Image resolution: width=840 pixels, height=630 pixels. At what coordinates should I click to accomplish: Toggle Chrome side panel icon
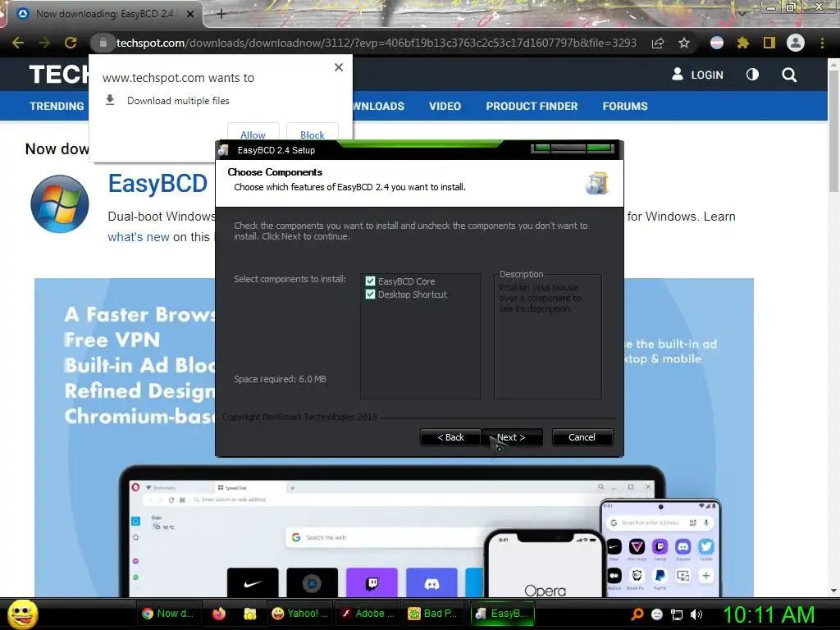coord(769,43)
